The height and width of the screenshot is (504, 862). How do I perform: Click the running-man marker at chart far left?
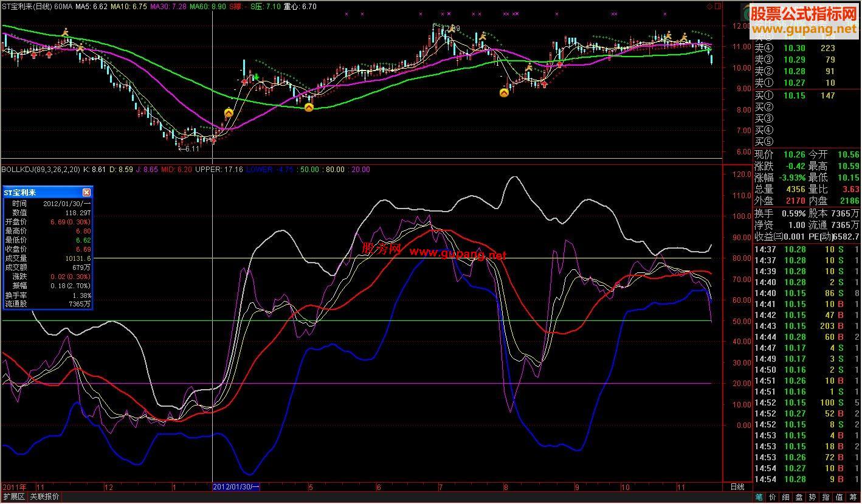click(66, 32)
